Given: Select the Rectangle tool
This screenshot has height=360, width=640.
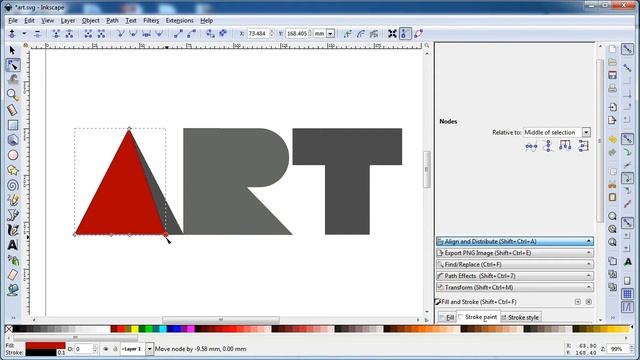Looking at the screenshot, I should click(13, 125).
